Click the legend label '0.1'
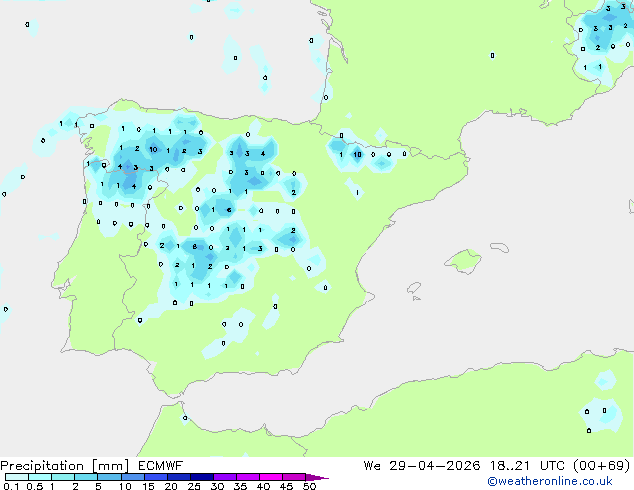Screen dimensions: 634x490 click(11, 486)
